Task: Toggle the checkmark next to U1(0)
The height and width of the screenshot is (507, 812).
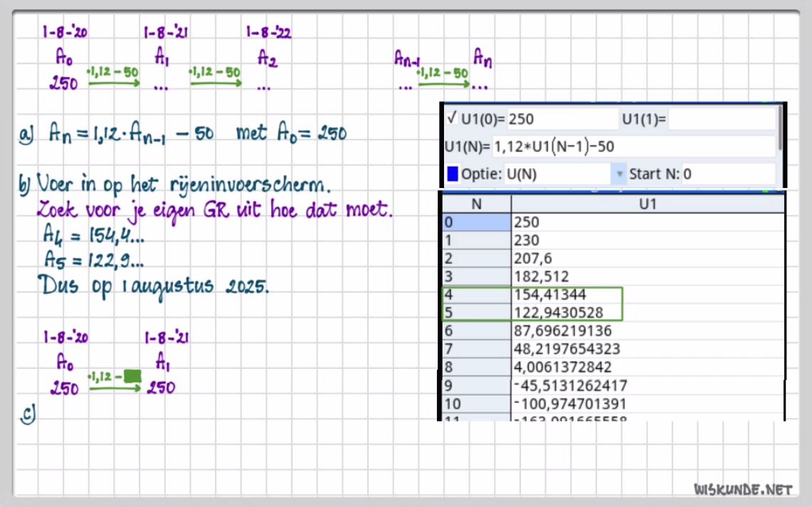Action: (x=452, y=118)
